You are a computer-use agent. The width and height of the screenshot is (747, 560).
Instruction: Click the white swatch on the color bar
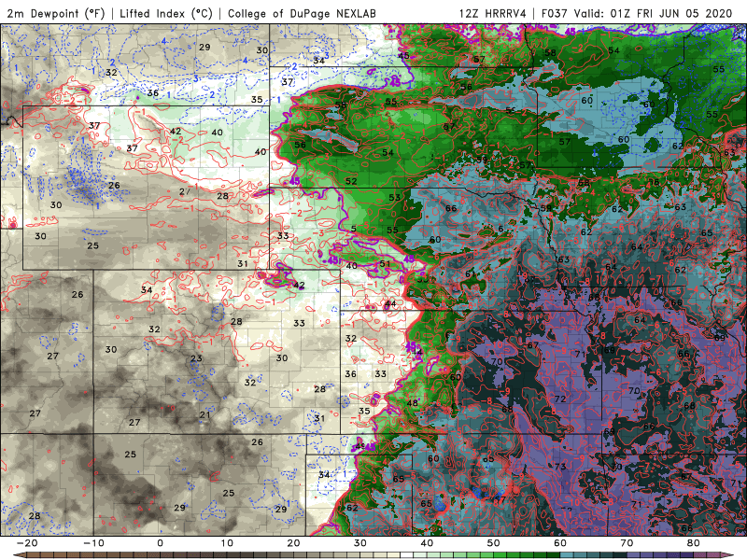(406, 555)
